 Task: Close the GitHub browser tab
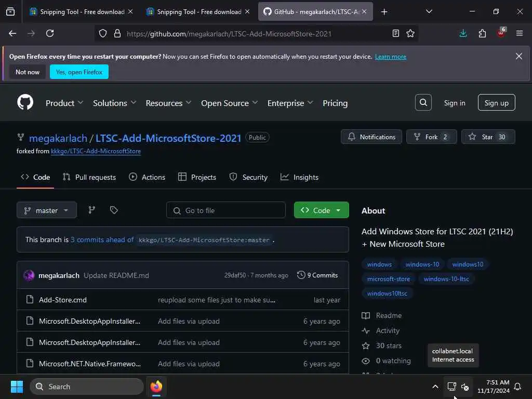tap(364, 11)
